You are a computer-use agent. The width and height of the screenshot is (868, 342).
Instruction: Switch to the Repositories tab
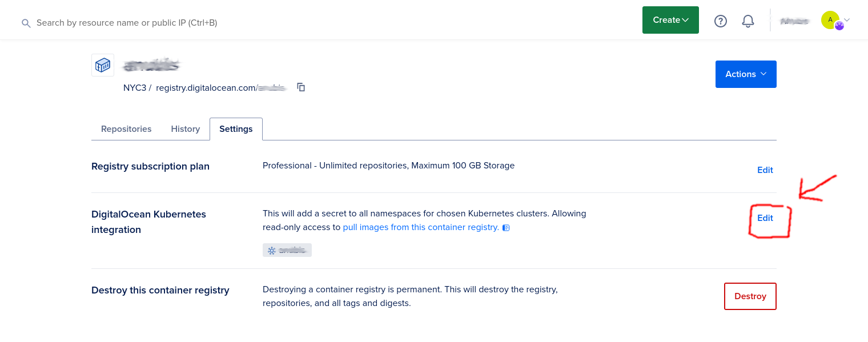pos(126,129)
